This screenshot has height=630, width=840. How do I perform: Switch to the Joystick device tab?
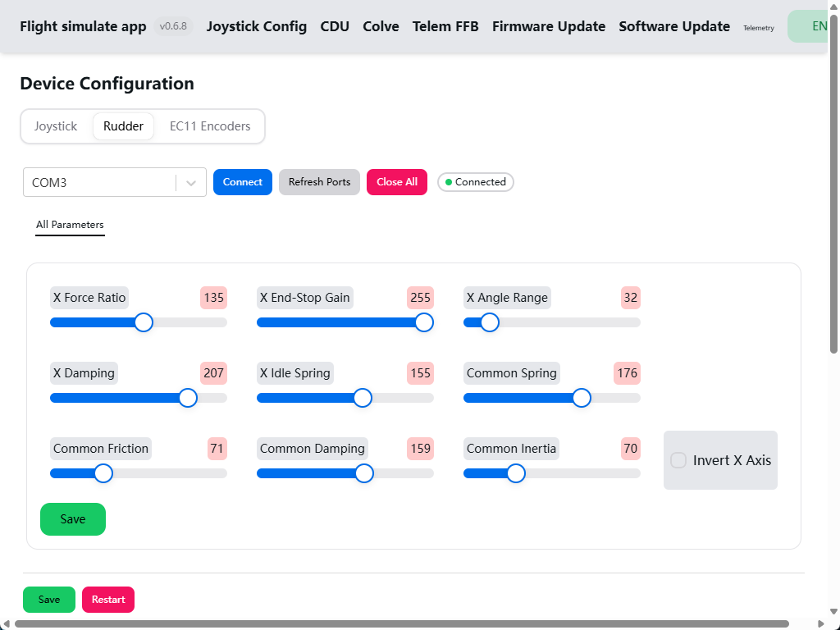pos(56,126)
